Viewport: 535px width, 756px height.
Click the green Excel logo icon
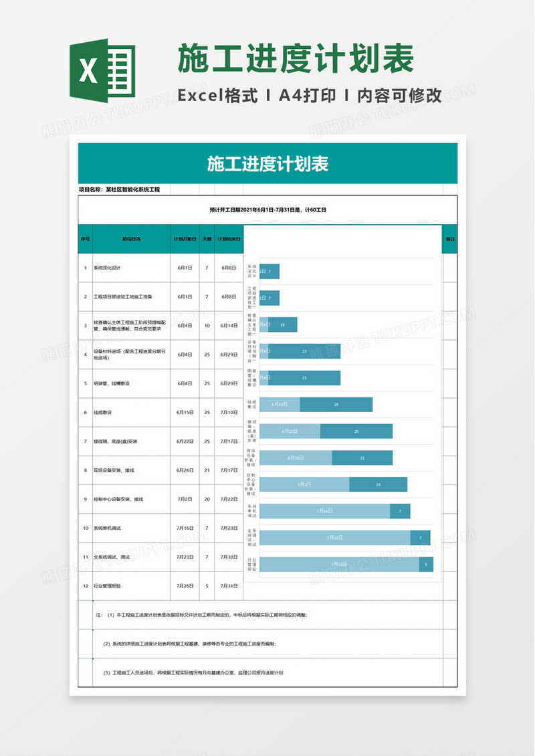pyautogui.click(x=103, y=70)
